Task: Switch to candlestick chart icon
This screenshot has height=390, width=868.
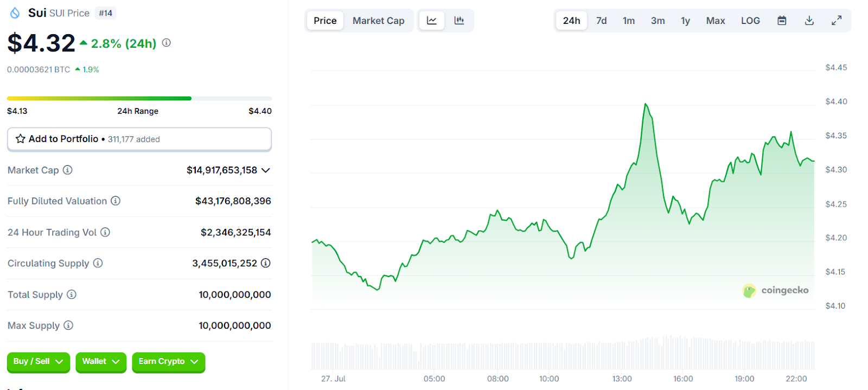Action: tap(459, 21)
